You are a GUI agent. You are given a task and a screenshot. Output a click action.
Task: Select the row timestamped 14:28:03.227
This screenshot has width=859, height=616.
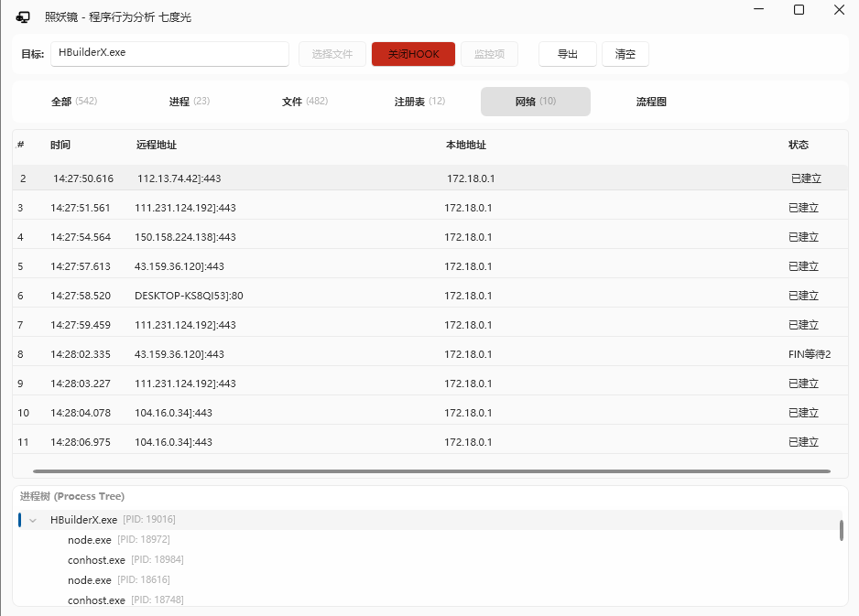coord(430,384)
